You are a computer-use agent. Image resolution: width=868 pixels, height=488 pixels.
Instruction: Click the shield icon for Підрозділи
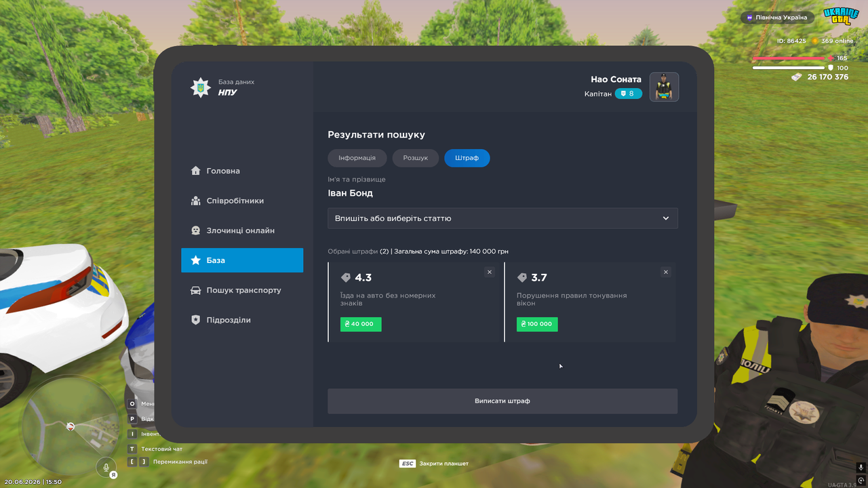(195, 320)
